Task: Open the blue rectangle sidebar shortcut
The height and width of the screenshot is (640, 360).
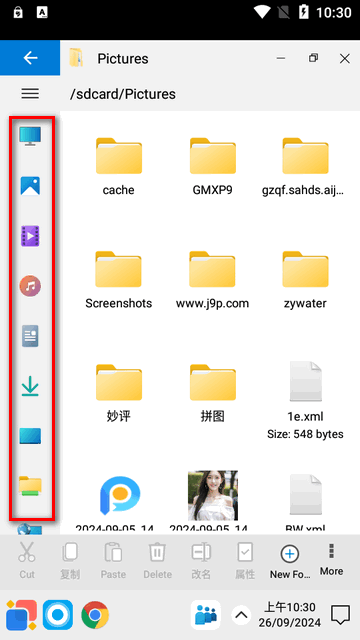Action: [x=30, y=436]
